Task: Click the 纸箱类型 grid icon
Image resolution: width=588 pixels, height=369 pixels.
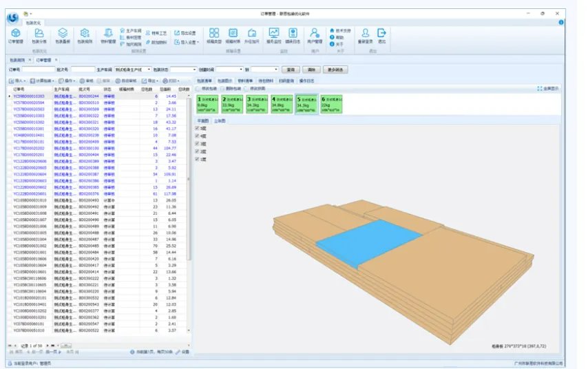Action: coord(214,35)
